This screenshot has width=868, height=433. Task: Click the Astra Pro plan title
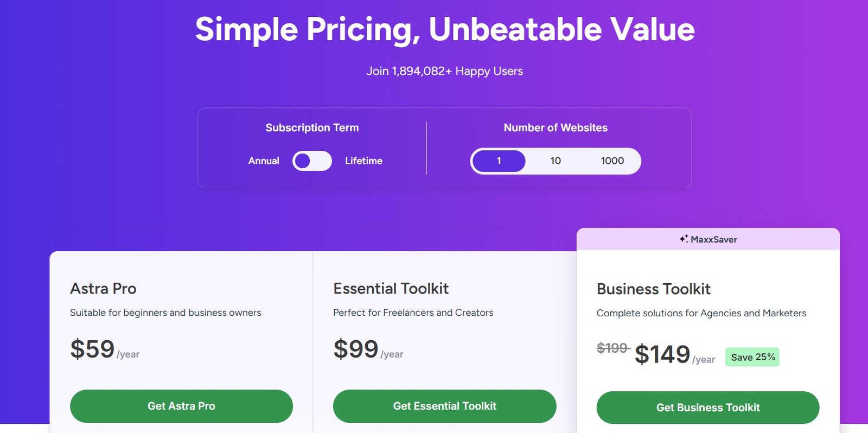[x=103, y=289]
